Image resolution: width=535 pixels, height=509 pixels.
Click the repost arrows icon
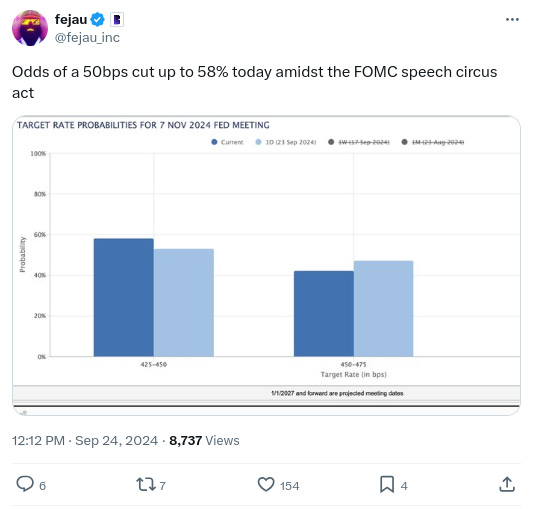click(146, 484)
